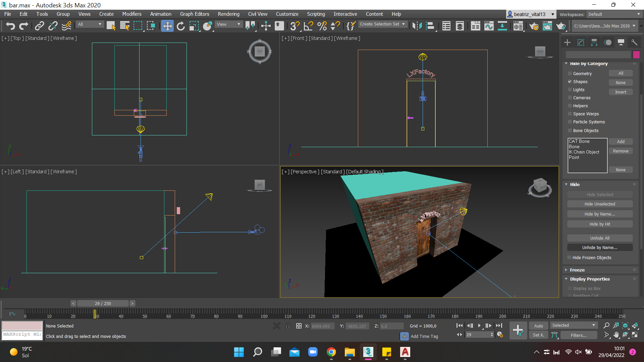Open the Rendering menu
Image resolution: width=644 pixels, height=362 pixels.
tap(229, 14)
